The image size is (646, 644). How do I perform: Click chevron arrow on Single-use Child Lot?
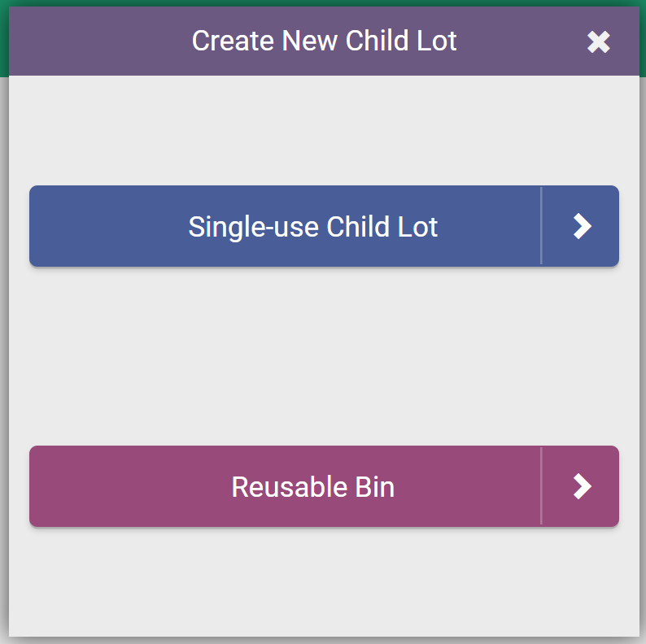[582, 226]
